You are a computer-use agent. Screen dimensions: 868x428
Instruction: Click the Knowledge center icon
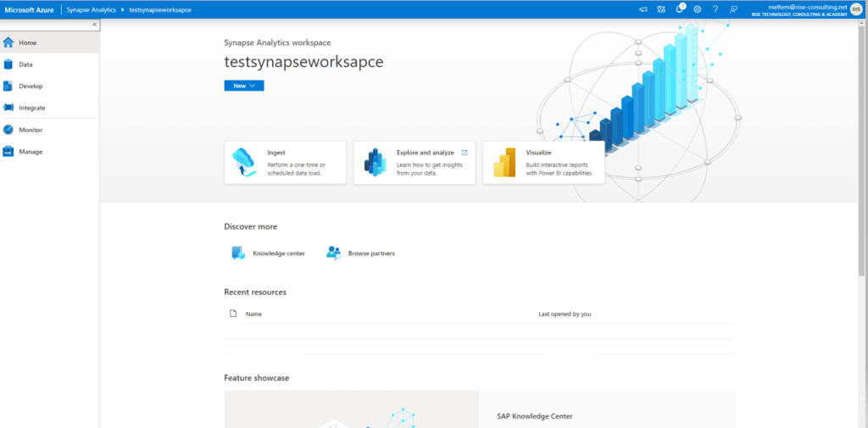pos(238,253)
